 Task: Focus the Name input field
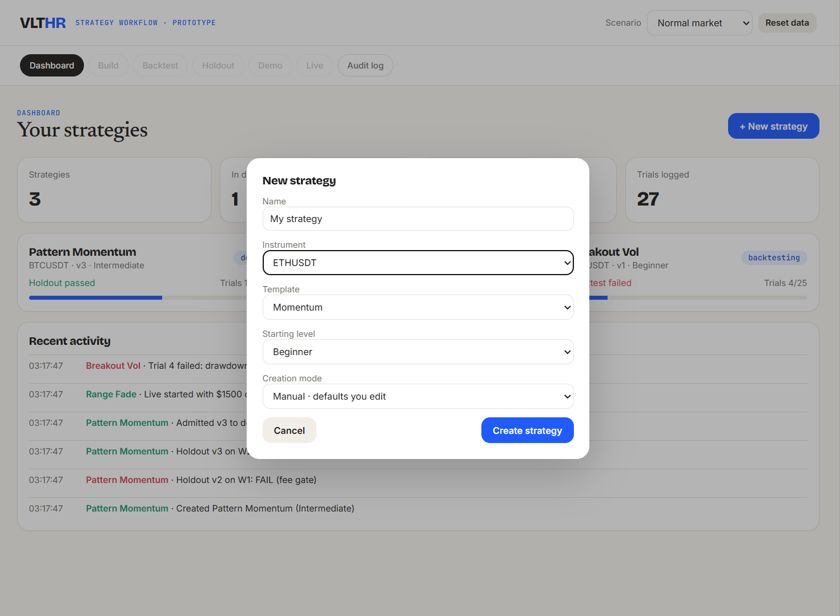point(418,219)
